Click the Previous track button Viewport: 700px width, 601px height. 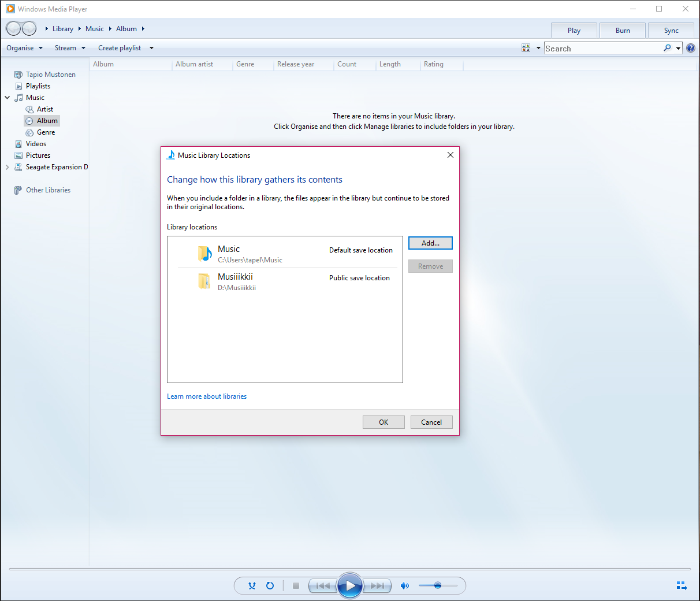coord(323,585)
